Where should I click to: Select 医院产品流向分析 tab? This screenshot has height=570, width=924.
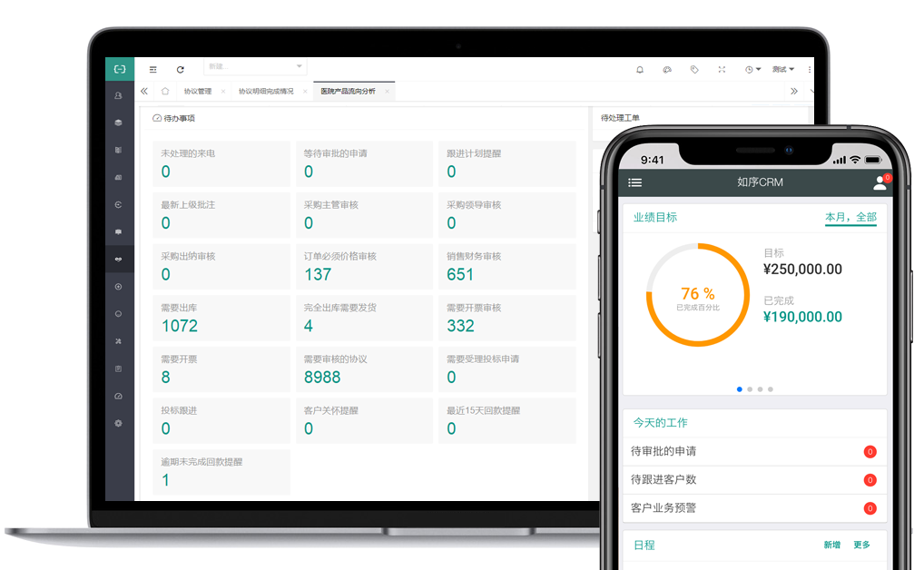coord(348,92)
